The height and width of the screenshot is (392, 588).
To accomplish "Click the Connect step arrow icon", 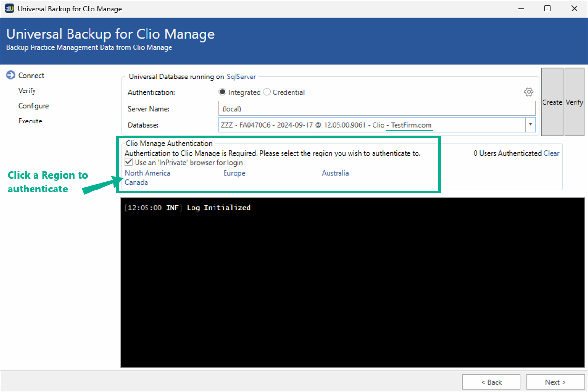I will (x=11, y=75).
